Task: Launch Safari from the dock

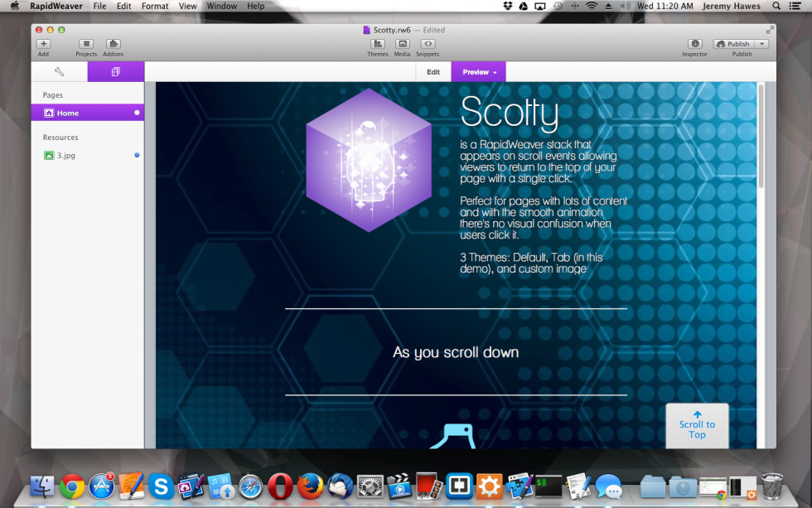Action: pos(250,486)
